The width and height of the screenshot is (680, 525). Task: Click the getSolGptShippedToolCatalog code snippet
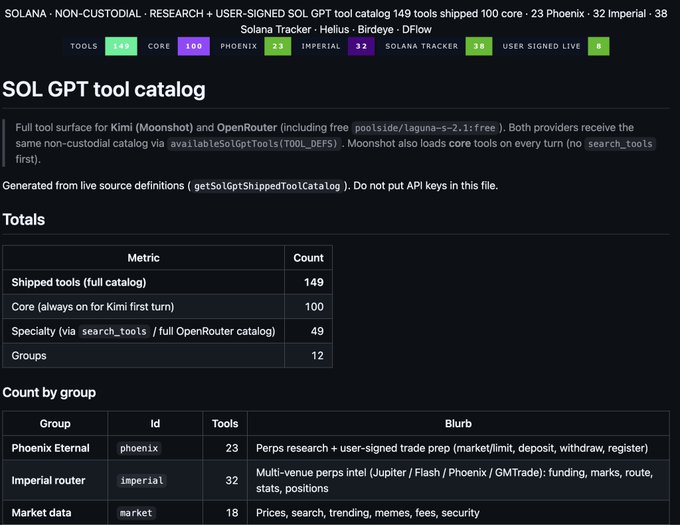coord(267,186)
